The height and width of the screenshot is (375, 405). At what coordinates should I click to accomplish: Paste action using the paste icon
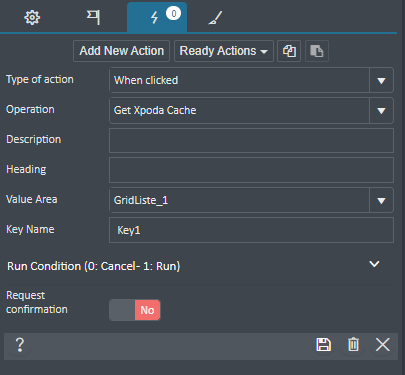tap(317, 51)
